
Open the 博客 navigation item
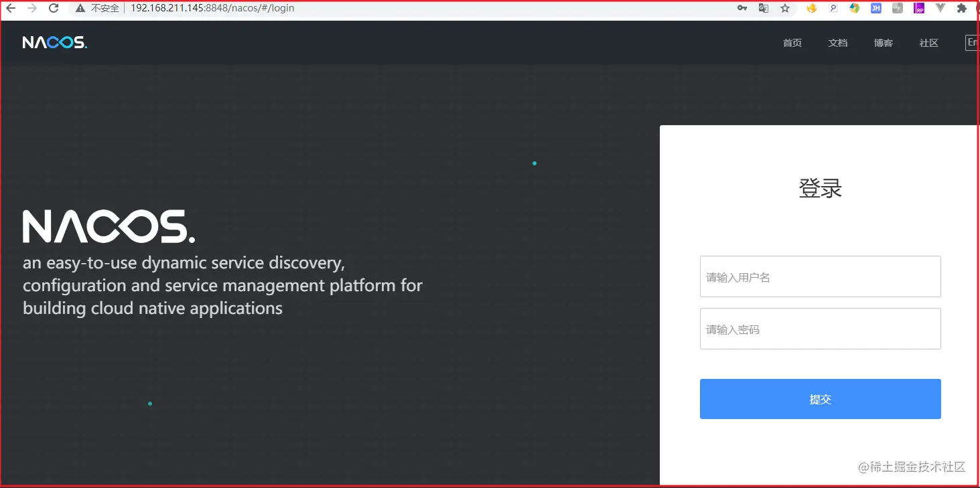click(884, 43)
